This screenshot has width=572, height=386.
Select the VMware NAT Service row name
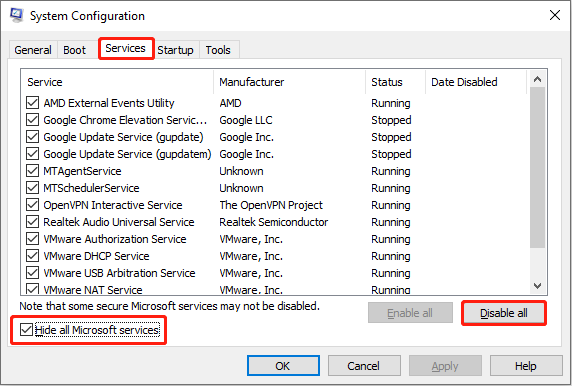(x=93, y=290)
